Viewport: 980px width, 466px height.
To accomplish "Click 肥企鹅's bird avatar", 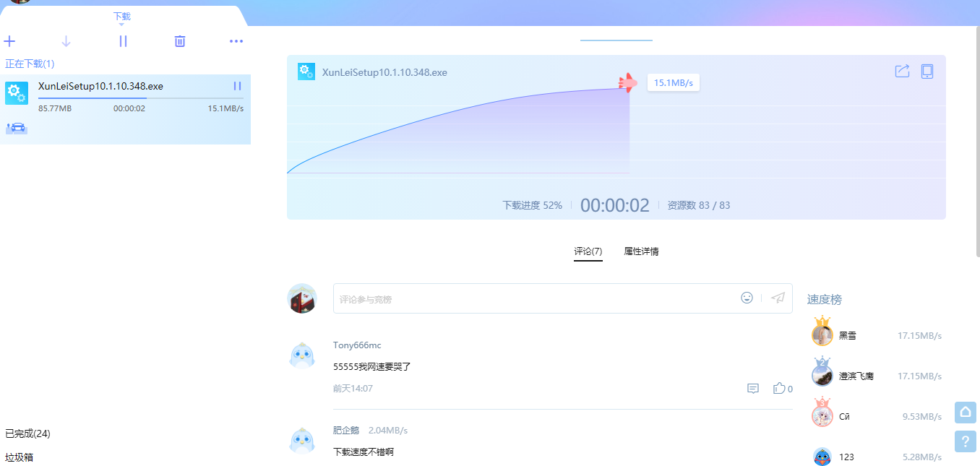I will pos(302,440).
